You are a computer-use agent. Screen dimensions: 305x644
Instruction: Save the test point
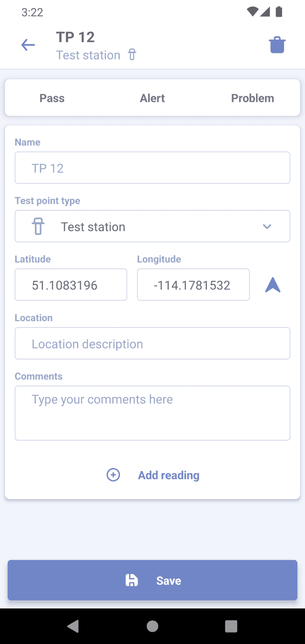pos(152,580)
